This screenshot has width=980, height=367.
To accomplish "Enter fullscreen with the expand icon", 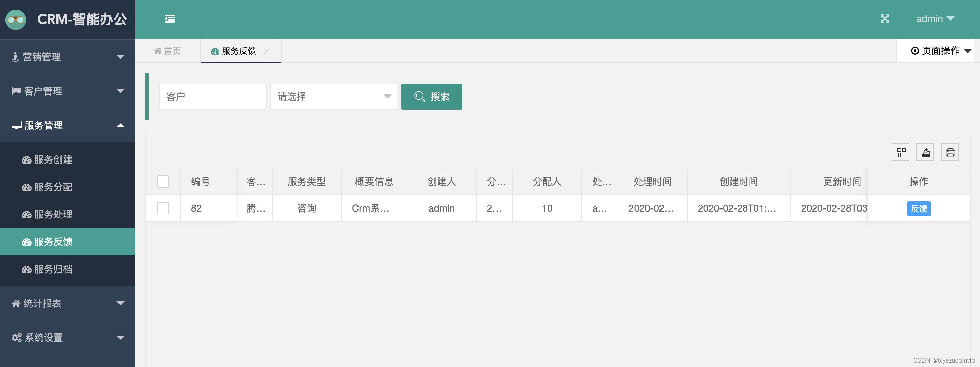I will (x=885, y=18).
